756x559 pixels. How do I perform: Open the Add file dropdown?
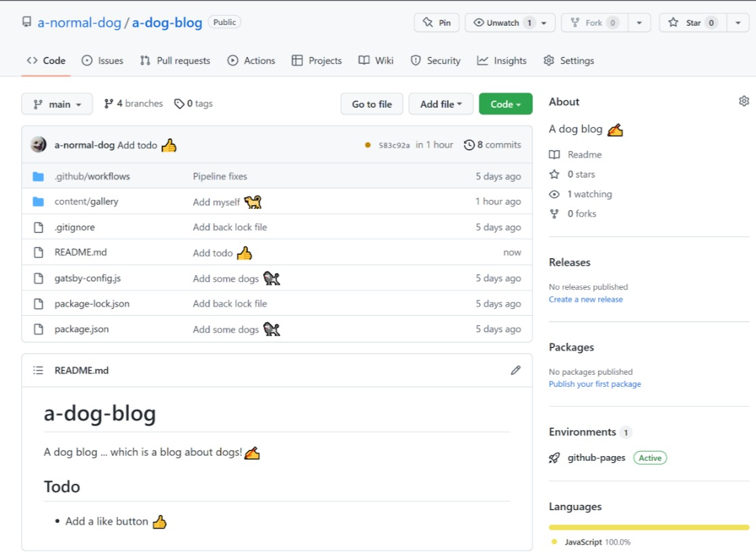[441, 104]
